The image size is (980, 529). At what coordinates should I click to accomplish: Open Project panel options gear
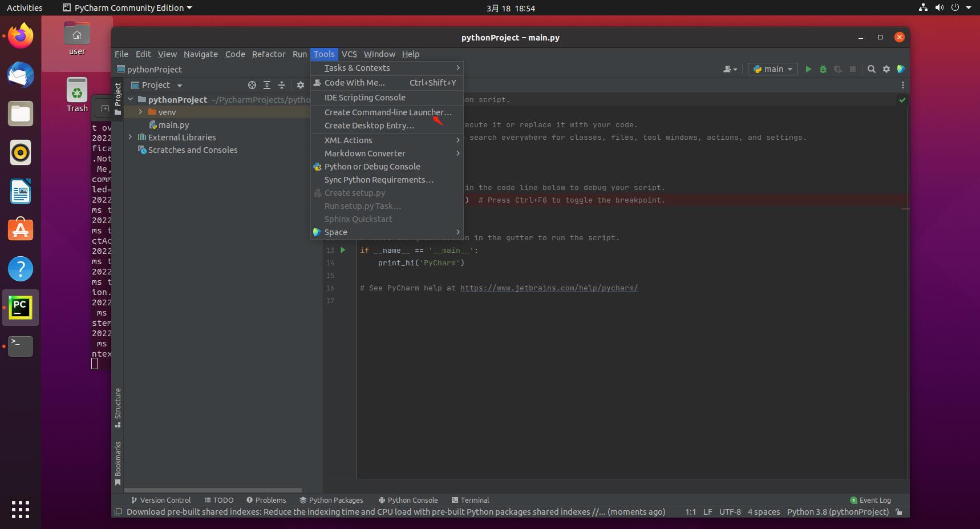pos(301,85)
